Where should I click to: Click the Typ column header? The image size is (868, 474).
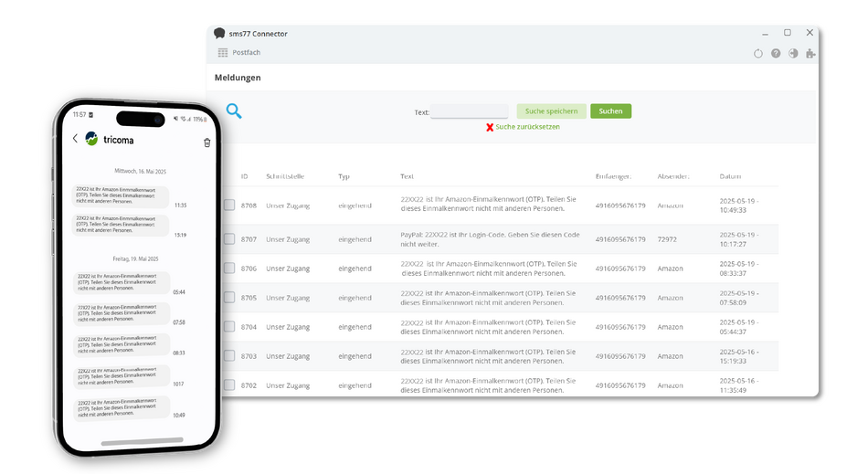344,176
